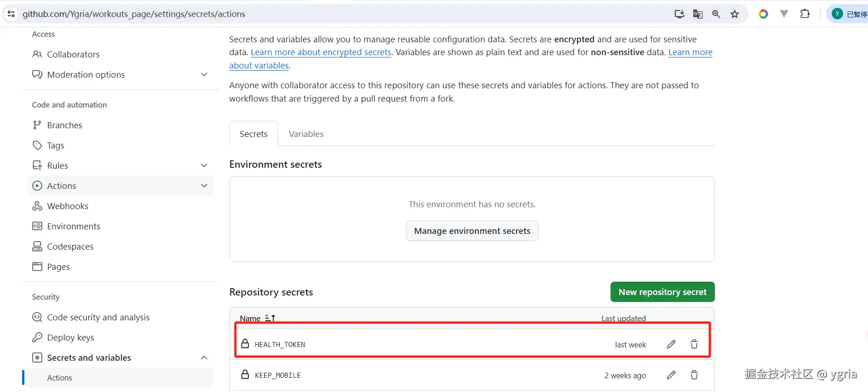This screenshot has height=392, width=868.
Task: Click the Pages icon in sidebar
Action: tap(37, 267)
